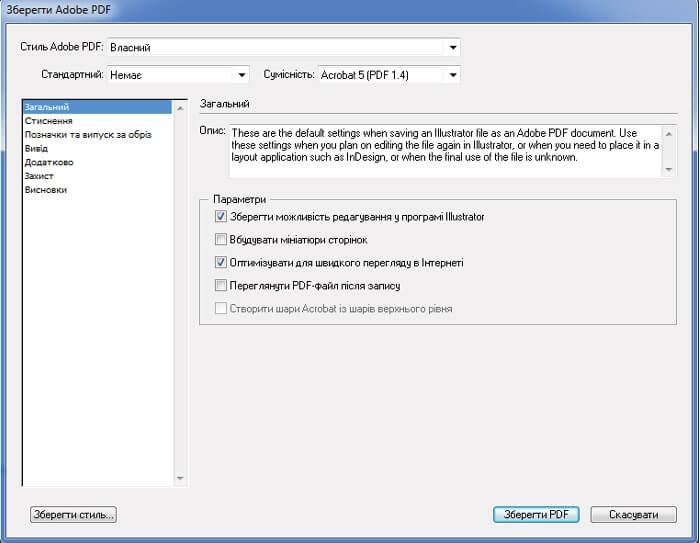Select Стиснення in the category list

(48, 120)
